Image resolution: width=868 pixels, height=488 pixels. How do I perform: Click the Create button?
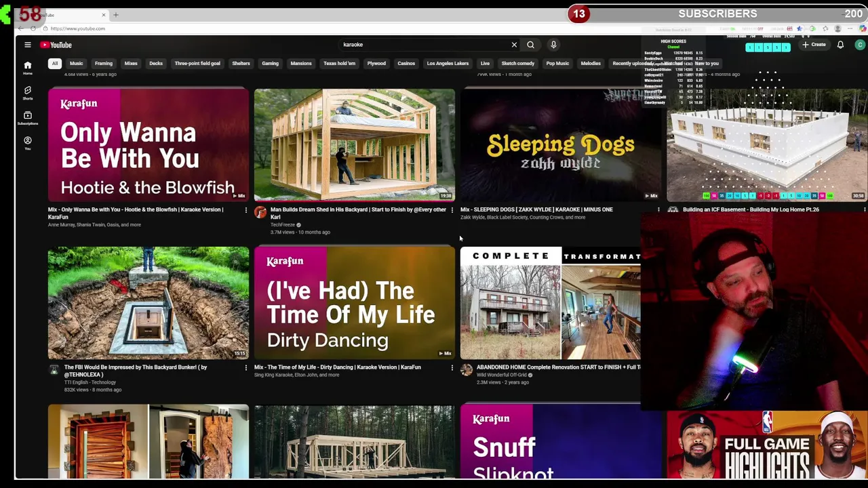point(814,45)
